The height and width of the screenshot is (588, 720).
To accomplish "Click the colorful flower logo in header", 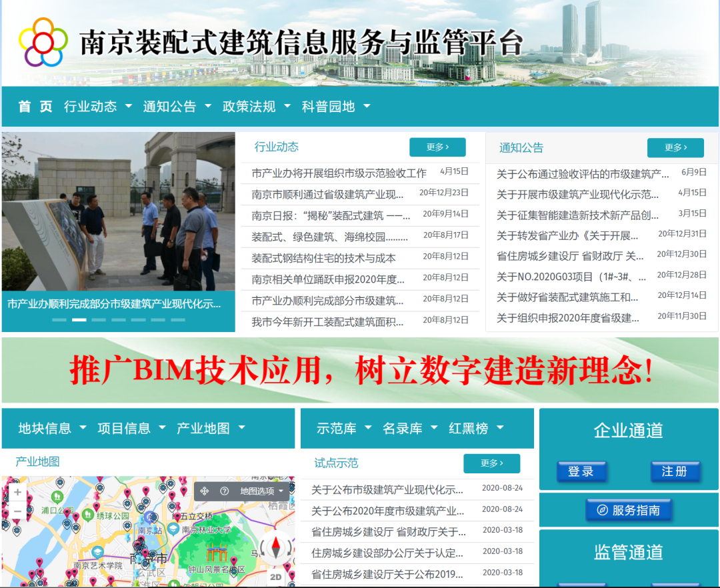I will tap(43, 42).
